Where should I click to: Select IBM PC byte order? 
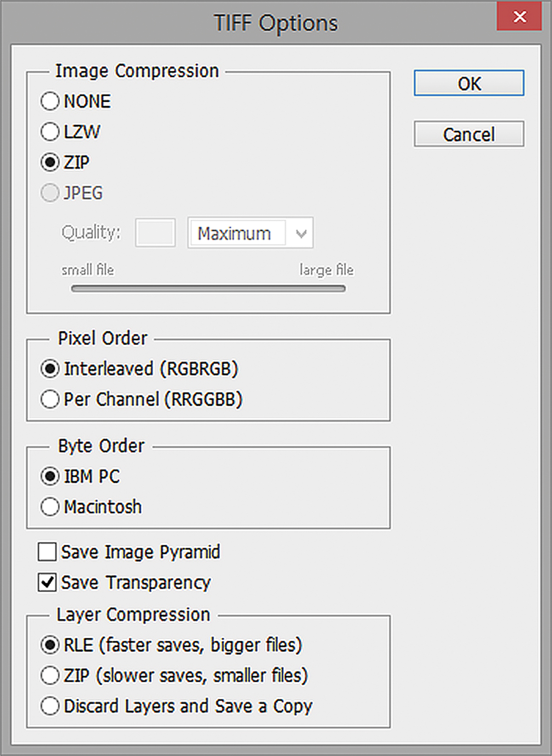50,476
